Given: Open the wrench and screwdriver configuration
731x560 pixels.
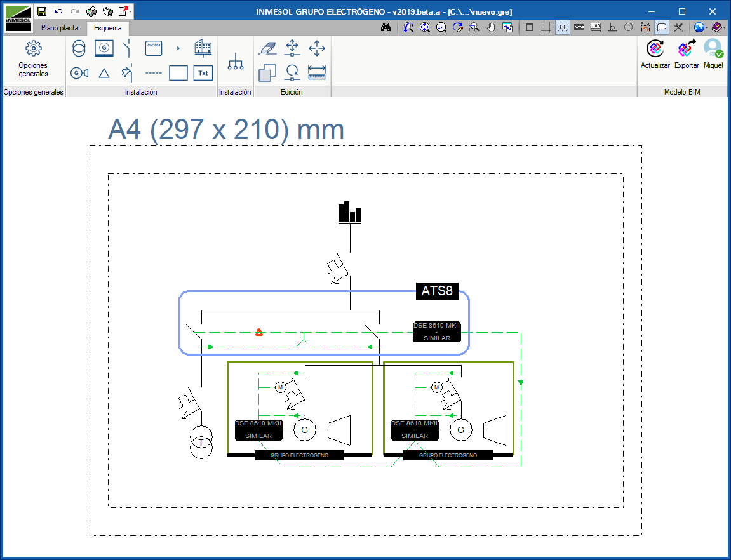Looking at the screenshot, I should point(678,27).
